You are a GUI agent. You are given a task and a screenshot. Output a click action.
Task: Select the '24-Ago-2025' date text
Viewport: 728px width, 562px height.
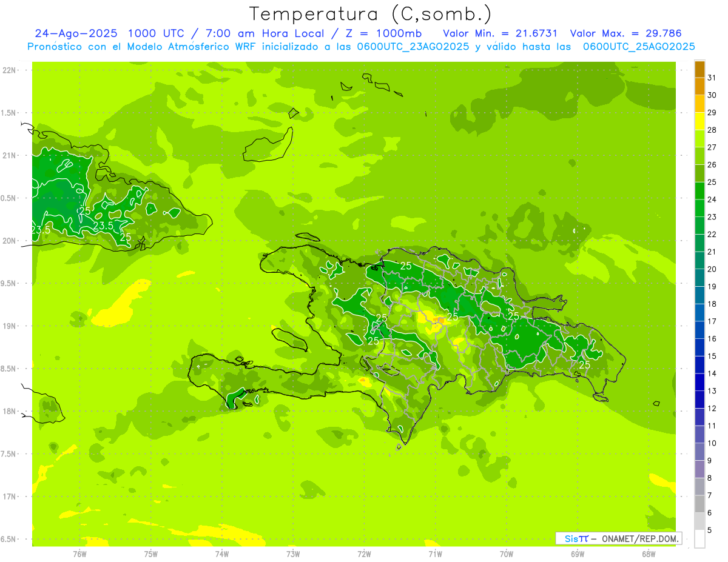(76, 33)
